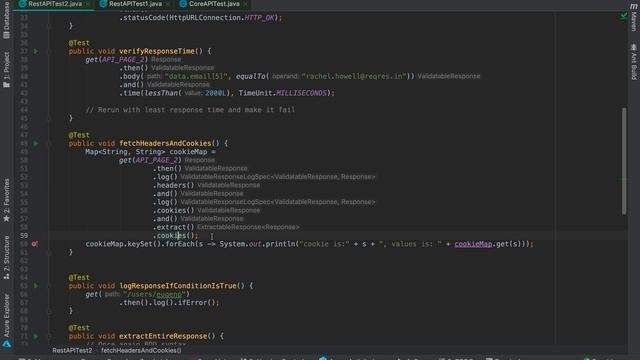Open the Maven tool window
Screen dimensions: 640x360
[633, 17]
